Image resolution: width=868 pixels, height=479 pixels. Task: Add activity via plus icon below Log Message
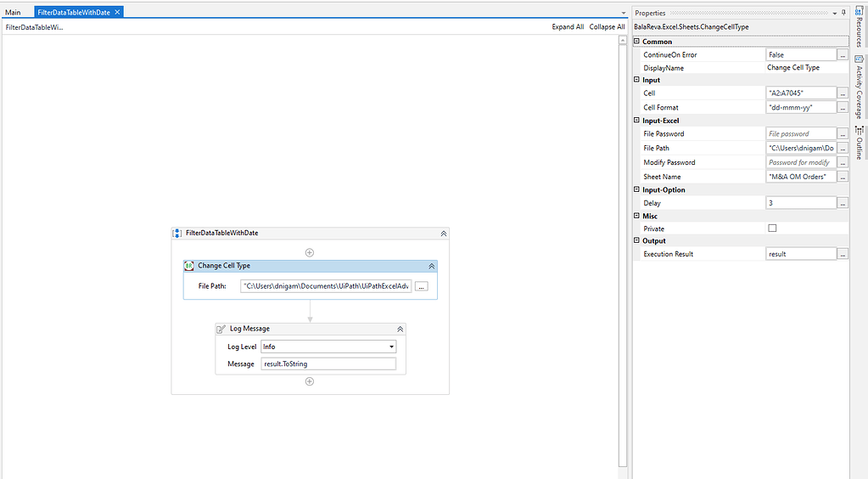[310, 381]
